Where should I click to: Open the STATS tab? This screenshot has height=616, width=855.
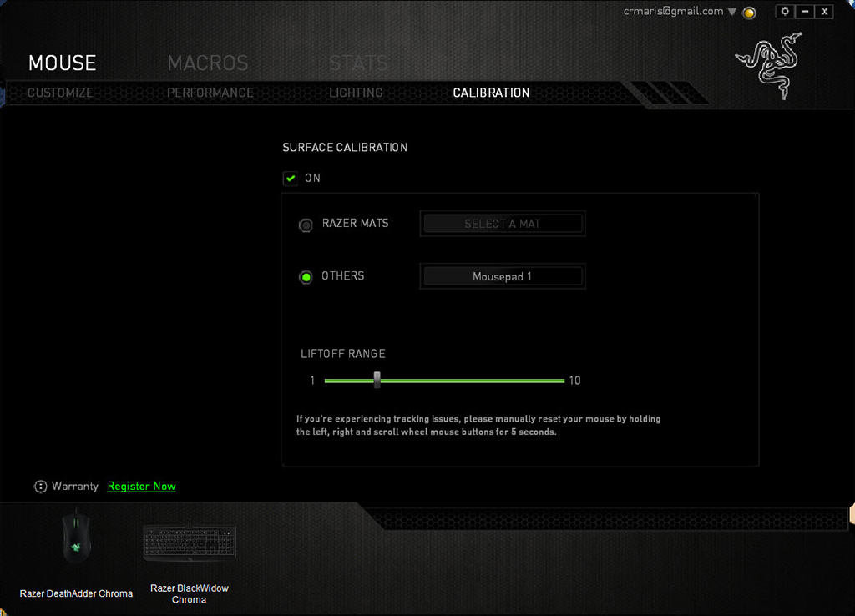(x=358, y=63)
